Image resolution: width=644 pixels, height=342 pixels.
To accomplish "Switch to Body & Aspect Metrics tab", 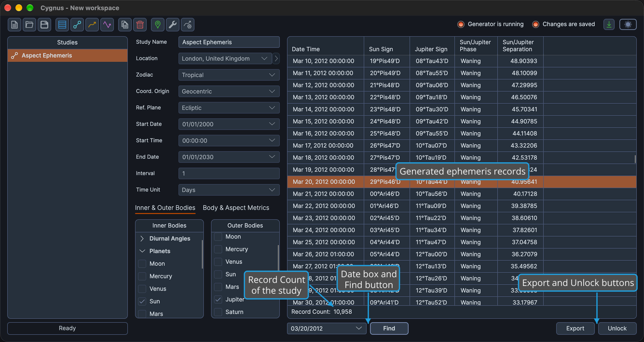I will click(236, 208).
